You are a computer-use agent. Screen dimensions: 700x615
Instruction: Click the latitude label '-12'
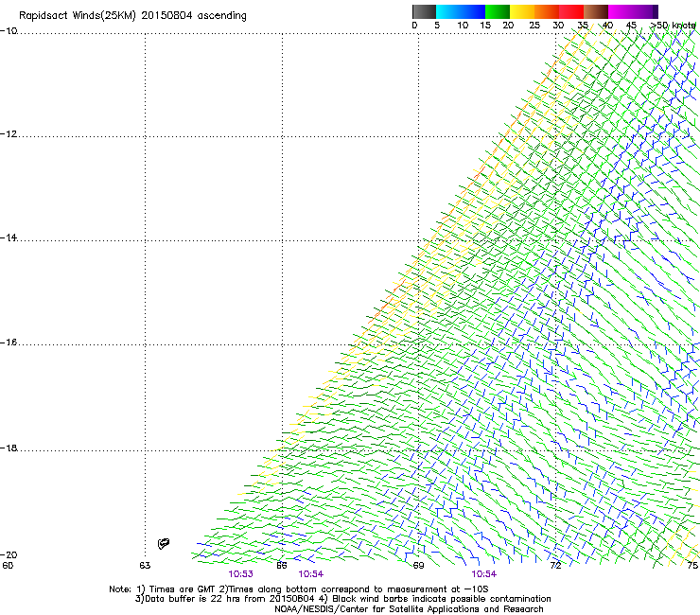pyautogui.click(x=9, y=134)
